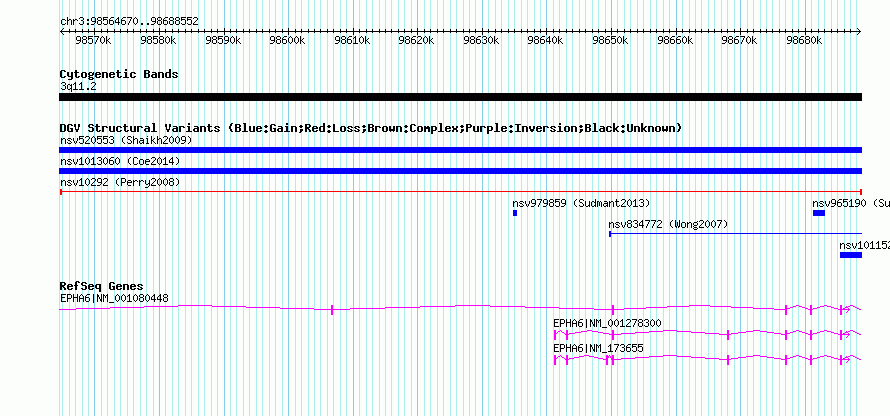
Task: Select the blue nsv1013060 gain bar
Action: pyautogui.click(x=460, y=171)
